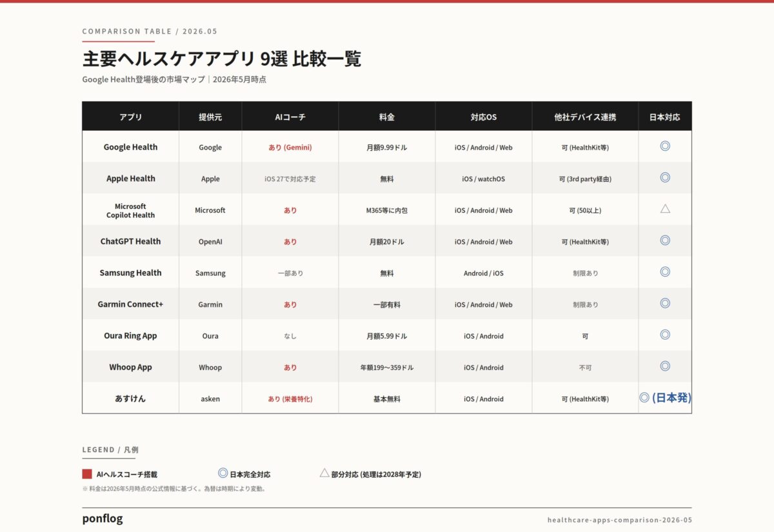Click the (日本発) label in あすけん row

pos(671,398)
